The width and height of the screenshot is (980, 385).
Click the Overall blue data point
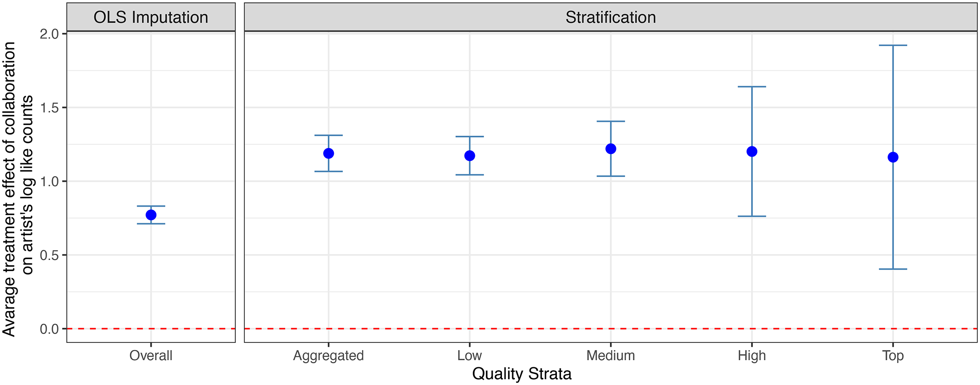point(151,215)
